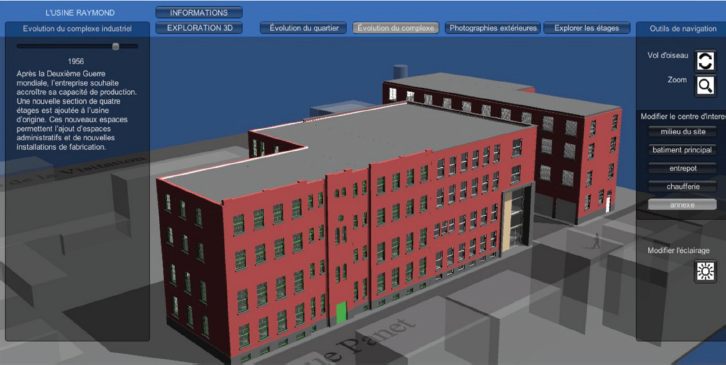Select chaufferie as center of interest
The height and width of the screenshot is (365, 726).
(682, 187)
